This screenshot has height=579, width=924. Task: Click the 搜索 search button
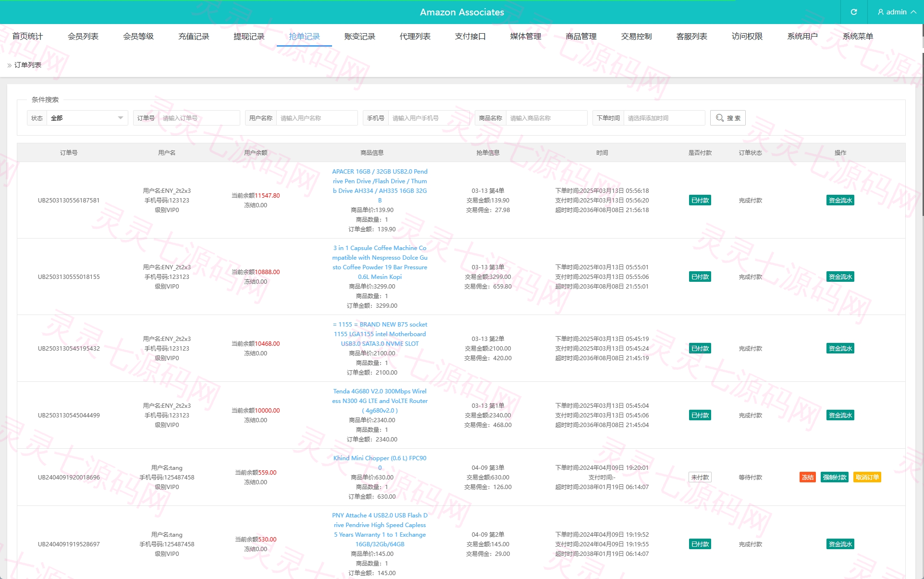[x=727, y=118]
